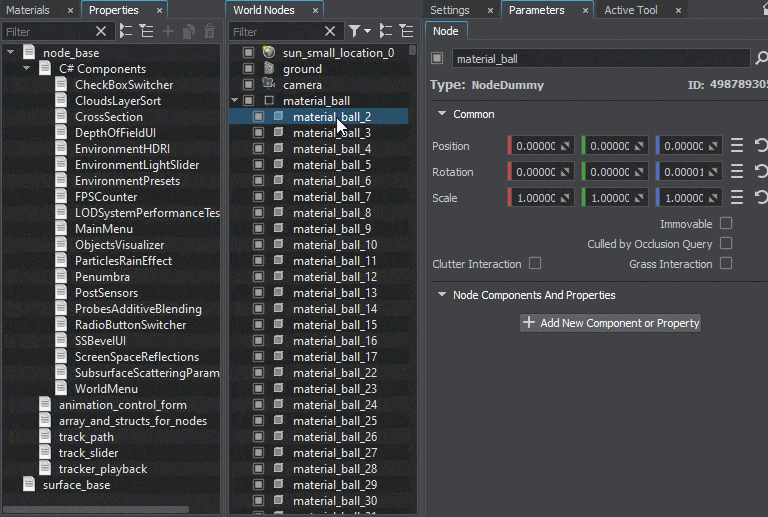Select the surface_base property
This screenshot has width=768, height=517.
coord(76,485)
